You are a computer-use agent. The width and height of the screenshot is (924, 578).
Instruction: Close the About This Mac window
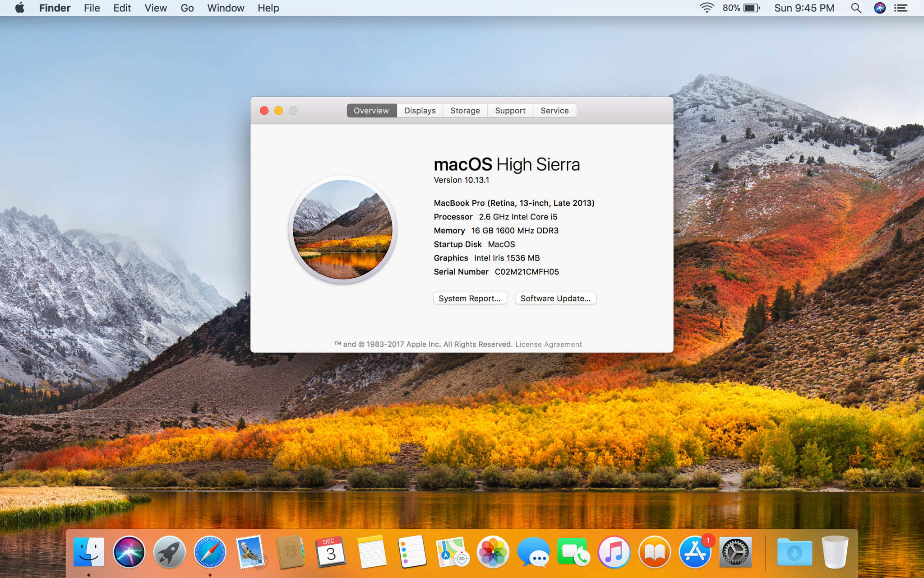pyautogui.click(x=264, y=111)
